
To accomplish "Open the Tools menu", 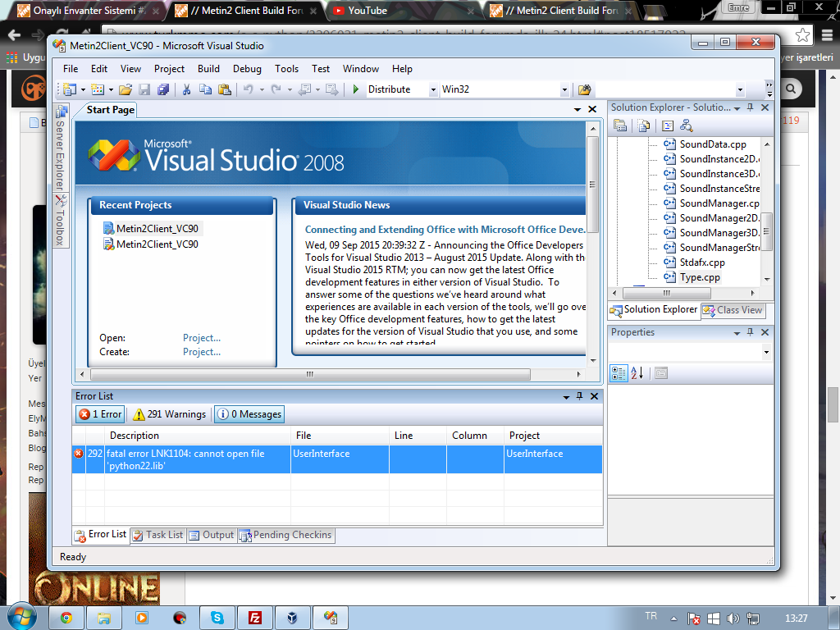I will coord(286,69).
